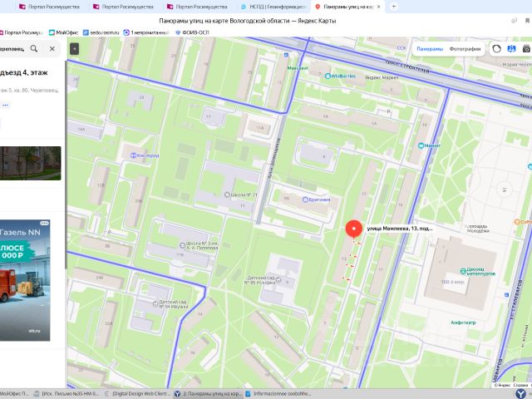Screen dimensions: 532x399
Task: Click the search input containing Череповец
Action: [x=13, y=48]
